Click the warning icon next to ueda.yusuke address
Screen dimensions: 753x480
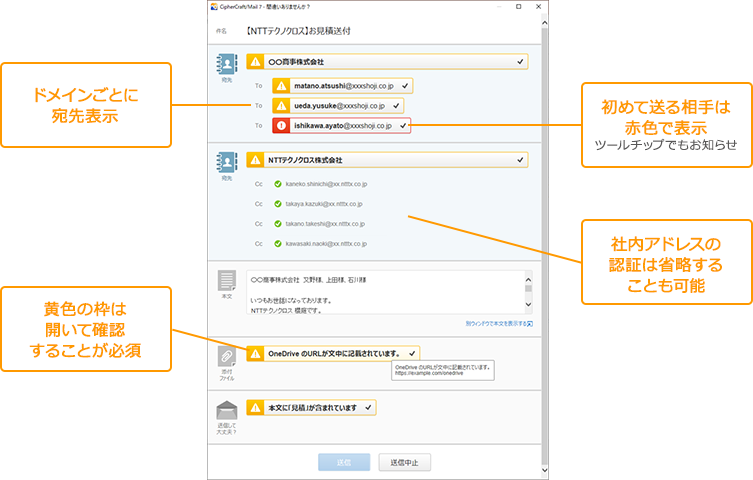click(281, 106)
